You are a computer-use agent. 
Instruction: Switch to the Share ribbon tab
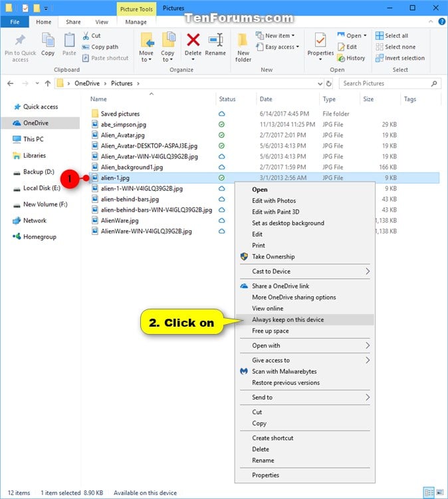point(73,22)
